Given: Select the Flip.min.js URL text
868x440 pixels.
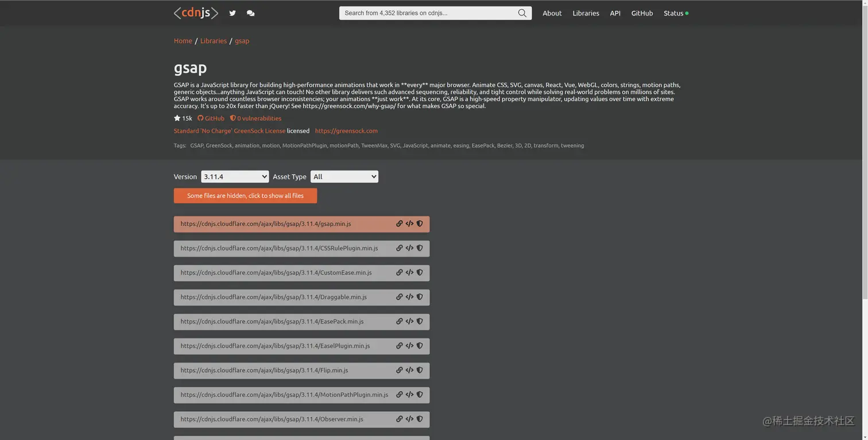Looking at the screenshot, I should click(264, 370).
